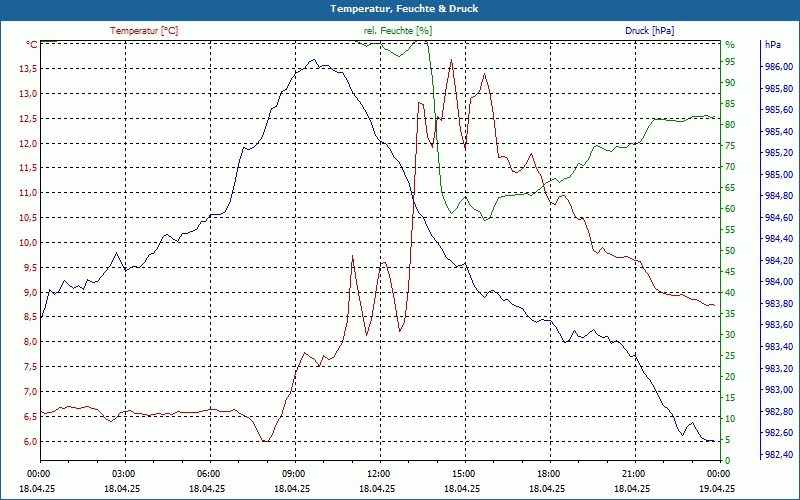Click the "00:00" label above 19.04.25

click(718, 473)
